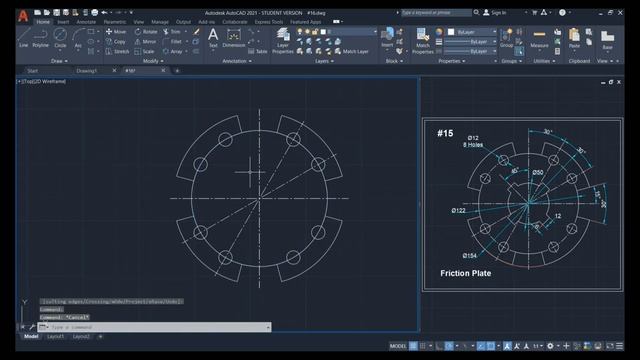Expand the Modify panel

(153, 61)
